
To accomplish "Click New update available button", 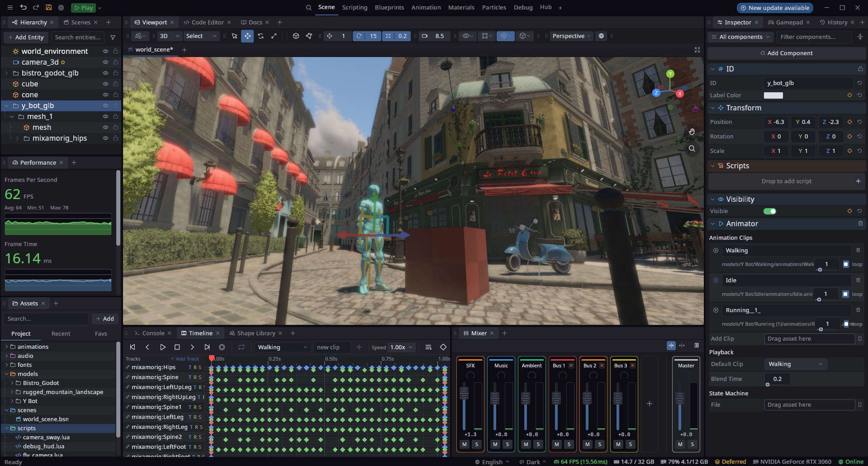I will coord(774,8).
